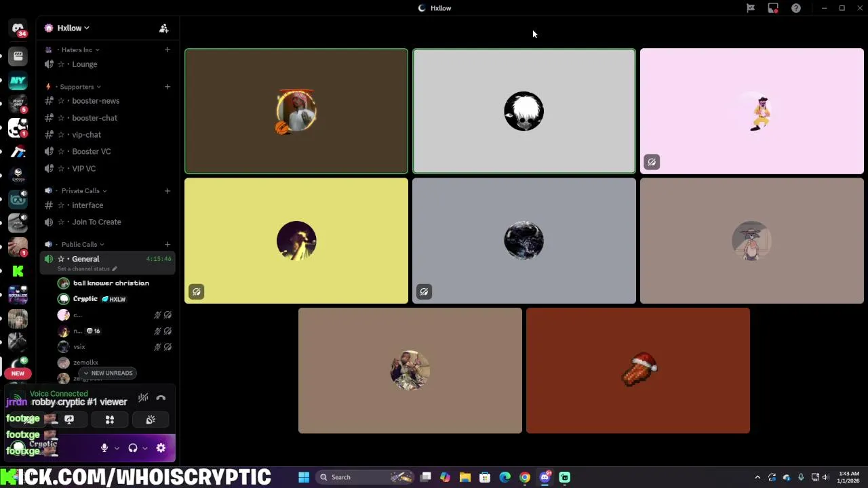
Task: Open the soundboard button
Action: pyautogui.click(x=151, y=420)
